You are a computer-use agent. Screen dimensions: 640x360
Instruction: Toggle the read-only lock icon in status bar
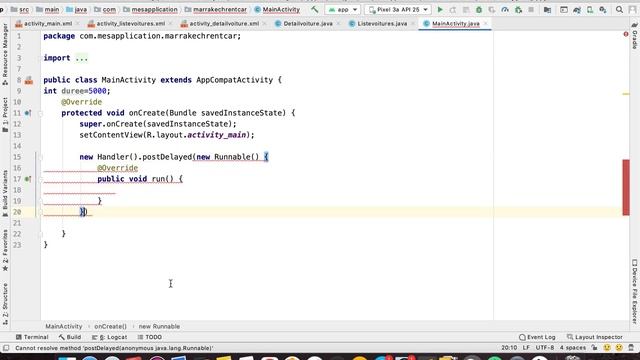[595, 348]
